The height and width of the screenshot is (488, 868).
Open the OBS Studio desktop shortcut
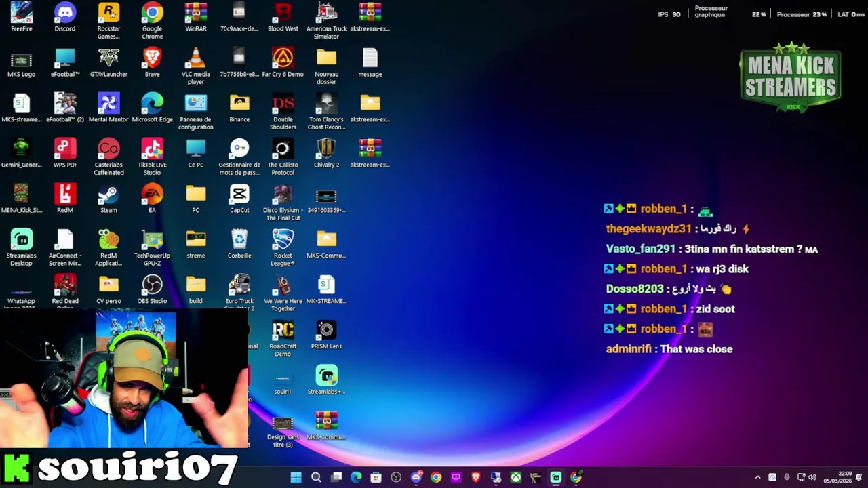[x=152, y=289]
